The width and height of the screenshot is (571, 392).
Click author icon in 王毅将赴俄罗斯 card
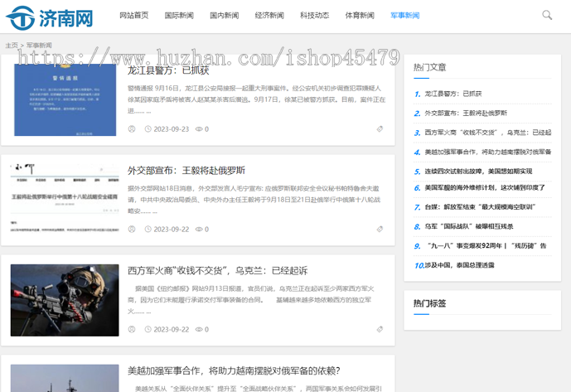click(x=132, y=230)
